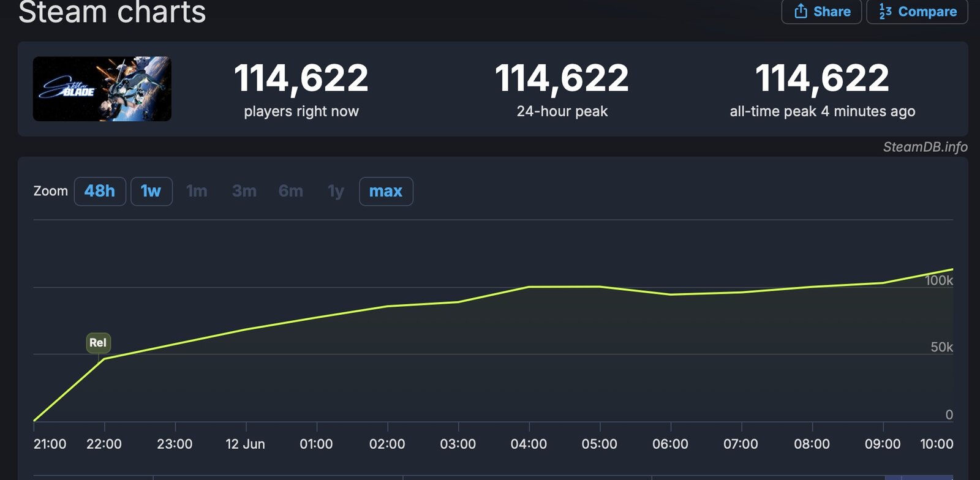
Task: Click the 07:00 time axis label
Action: [741, 444]
